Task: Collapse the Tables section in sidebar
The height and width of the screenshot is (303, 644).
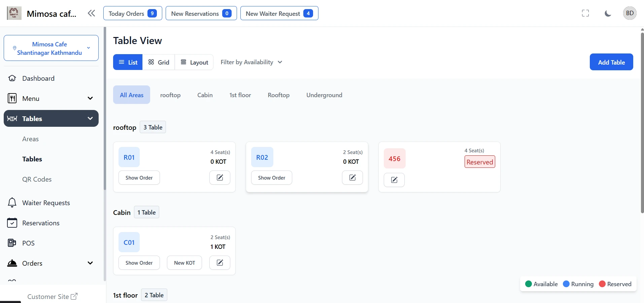Action: click(90, 118)
